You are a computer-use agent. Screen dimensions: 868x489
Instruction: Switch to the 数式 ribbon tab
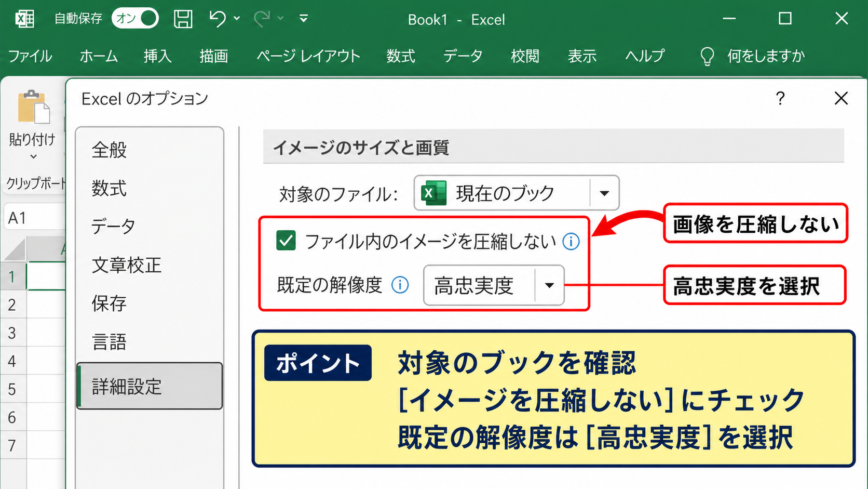click(x=401, y=56)
